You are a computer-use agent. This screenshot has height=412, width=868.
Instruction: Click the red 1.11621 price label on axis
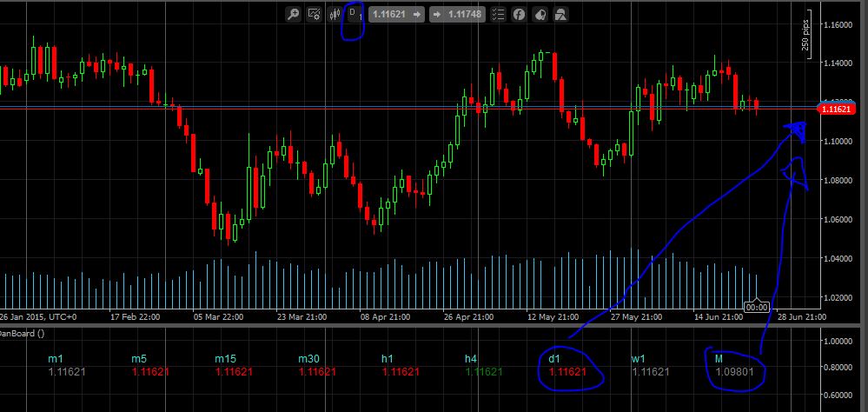coord(835,108)
